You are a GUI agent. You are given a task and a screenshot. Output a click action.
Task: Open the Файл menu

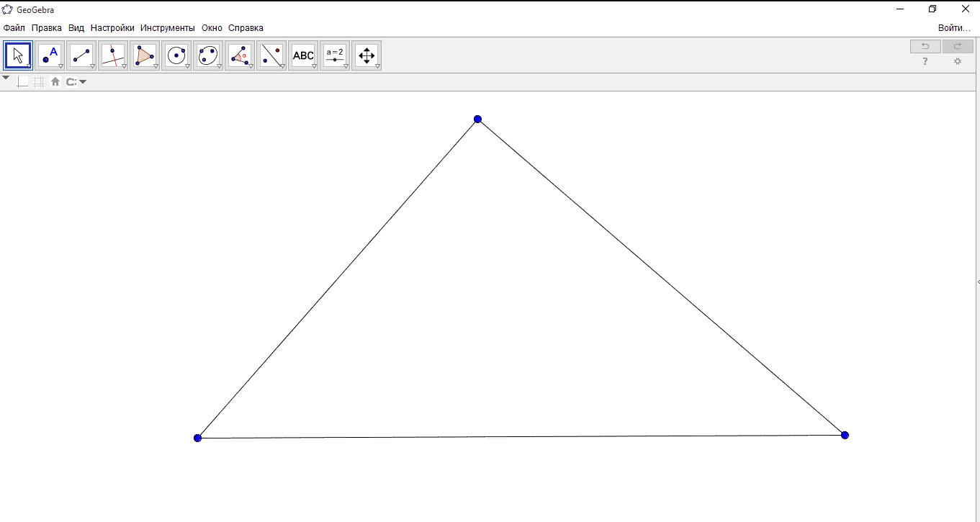(x=14, y=28)
